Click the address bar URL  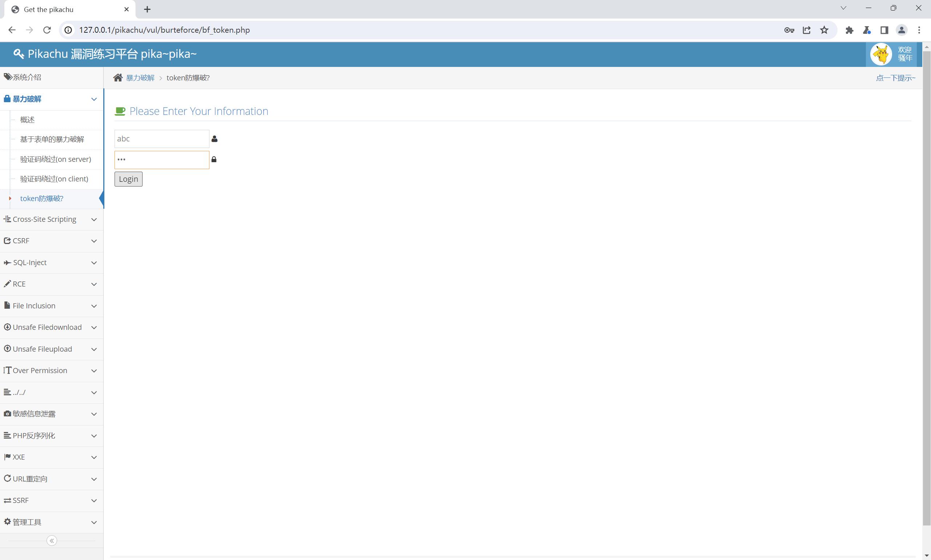click(x=164, y=30)
